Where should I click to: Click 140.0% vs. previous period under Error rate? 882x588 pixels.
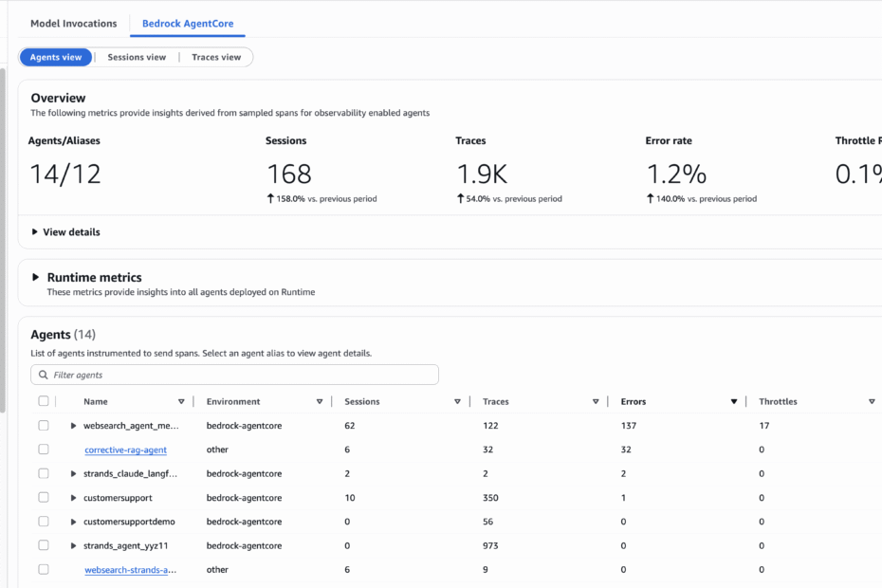point(702,198)
